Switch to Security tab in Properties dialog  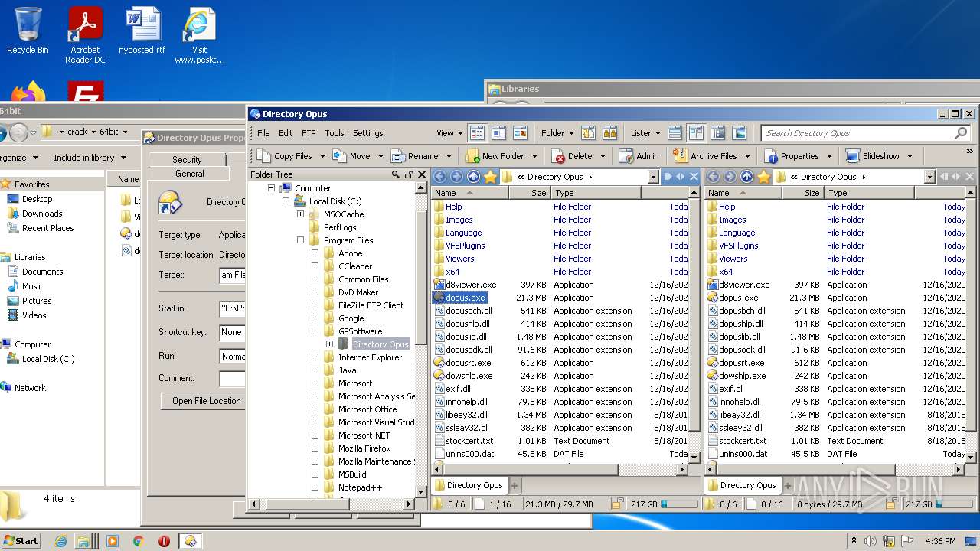pyautogui.click(x=187, y=159)
